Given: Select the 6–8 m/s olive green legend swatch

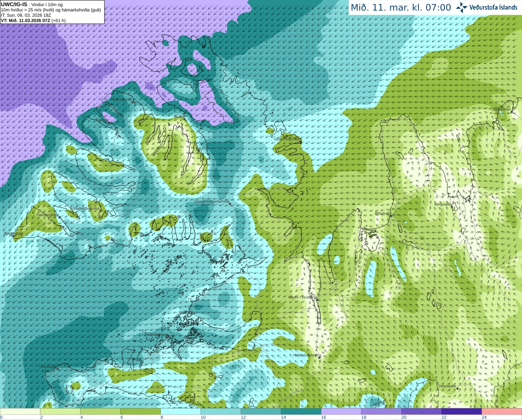Looking at the screenshot, I should (141, 411).
